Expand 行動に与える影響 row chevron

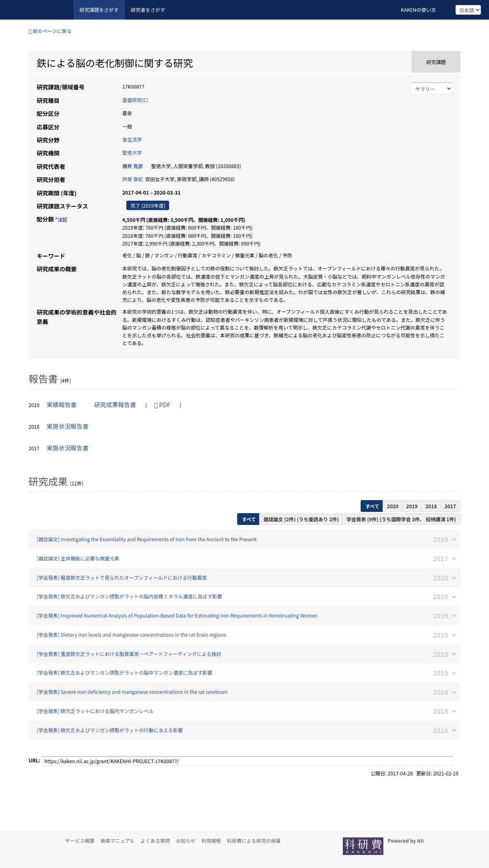[454, 731]
